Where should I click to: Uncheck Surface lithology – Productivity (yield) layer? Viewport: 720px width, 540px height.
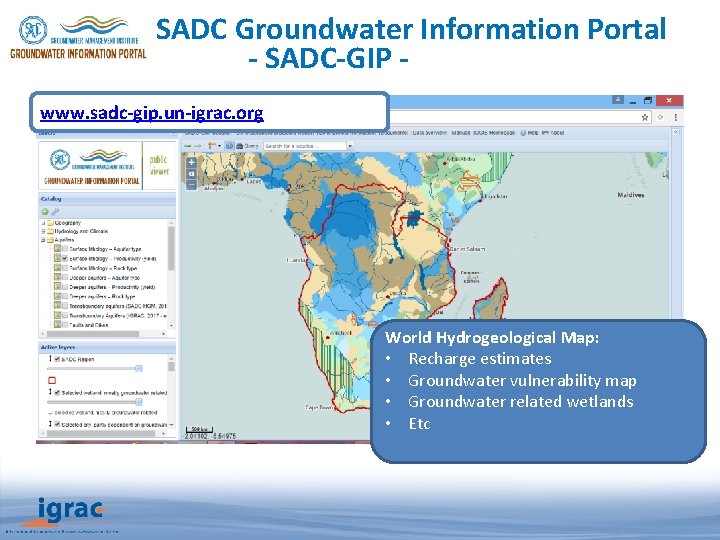click(65, 259)
